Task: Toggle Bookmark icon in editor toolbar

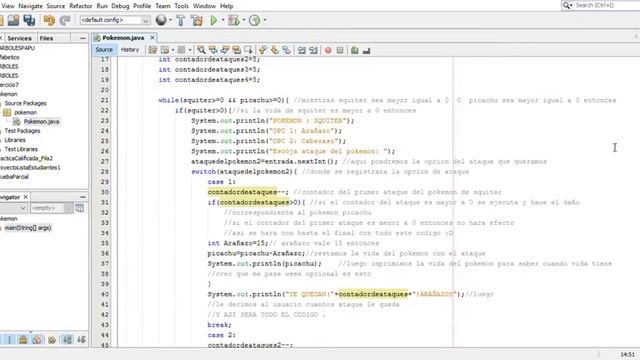Action: pyautogui.click(x=287, y=50)
